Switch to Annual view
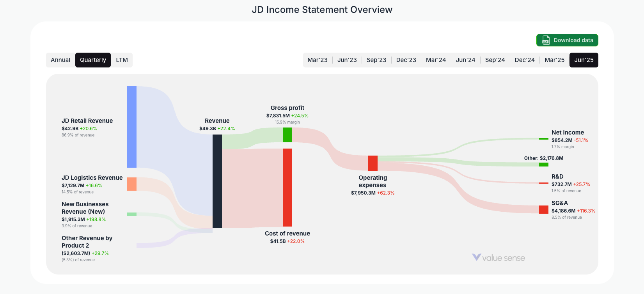644x294 pixels. click(61, 60)
